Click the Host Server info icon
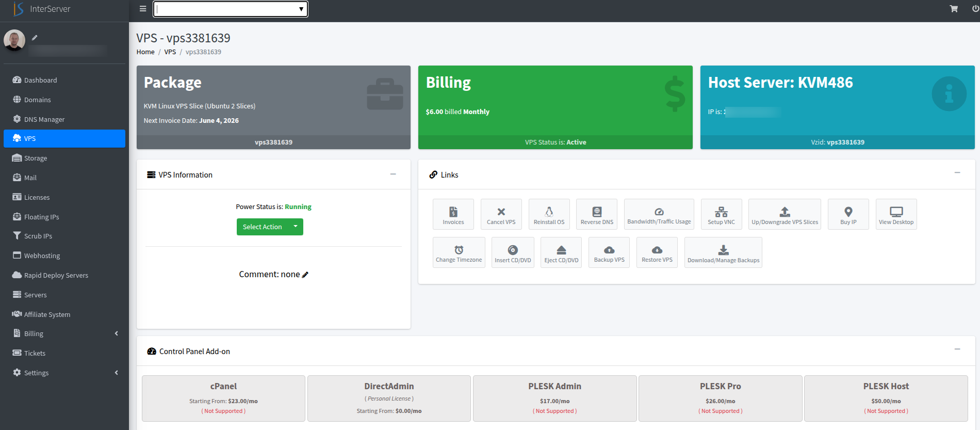 point(949,93)
